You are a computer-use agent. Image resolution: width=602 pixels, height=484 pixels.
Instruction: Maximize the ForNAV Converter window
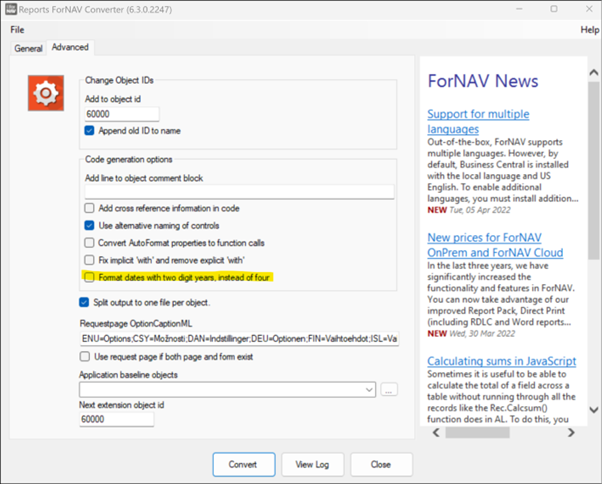pos(554,9)
